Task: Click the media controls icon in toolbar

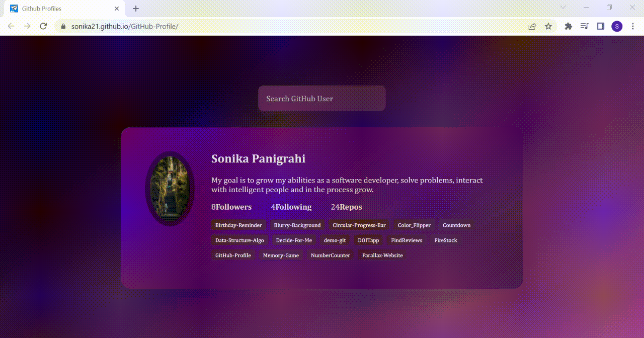Action: click(x=584, y=26)
